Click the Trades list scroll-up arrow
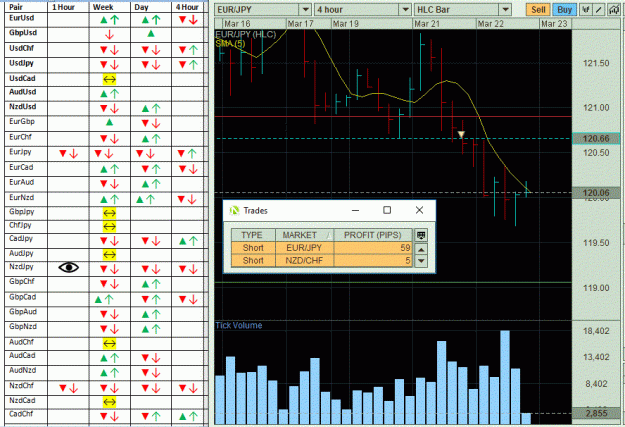The image size is (625, 427). click(421, 250)
